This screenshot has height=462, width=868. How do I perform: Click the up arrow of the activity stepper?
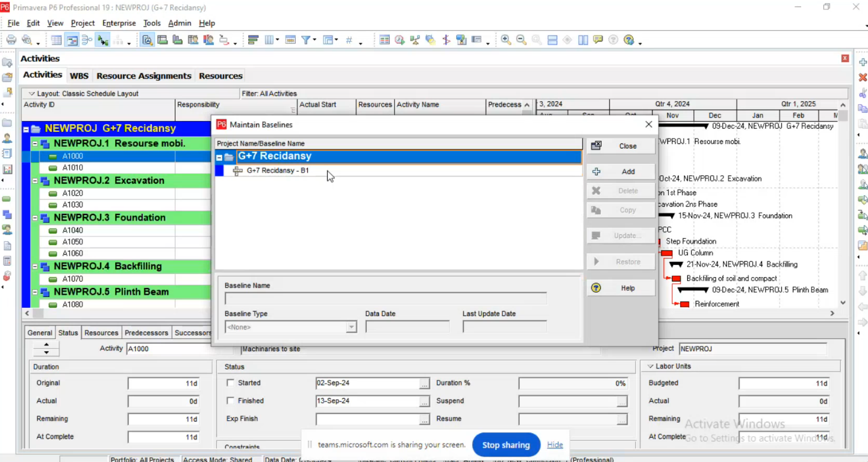pos(46,345)
